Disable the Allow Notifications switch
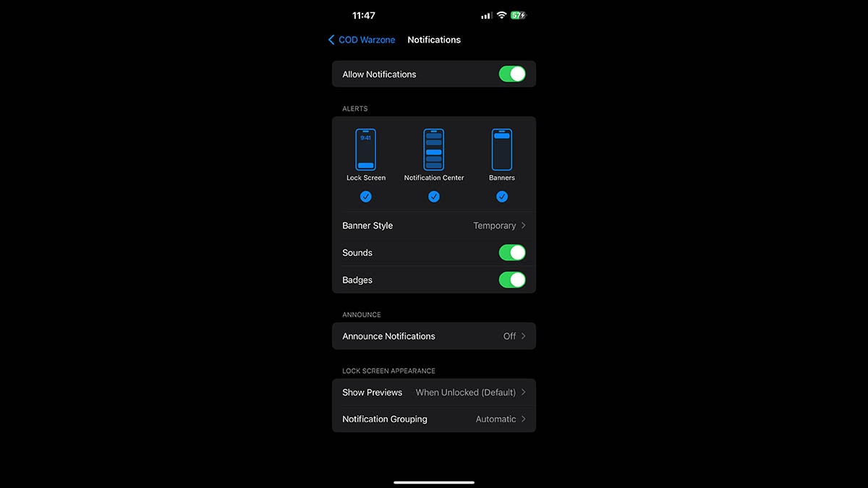 [512, 74]
